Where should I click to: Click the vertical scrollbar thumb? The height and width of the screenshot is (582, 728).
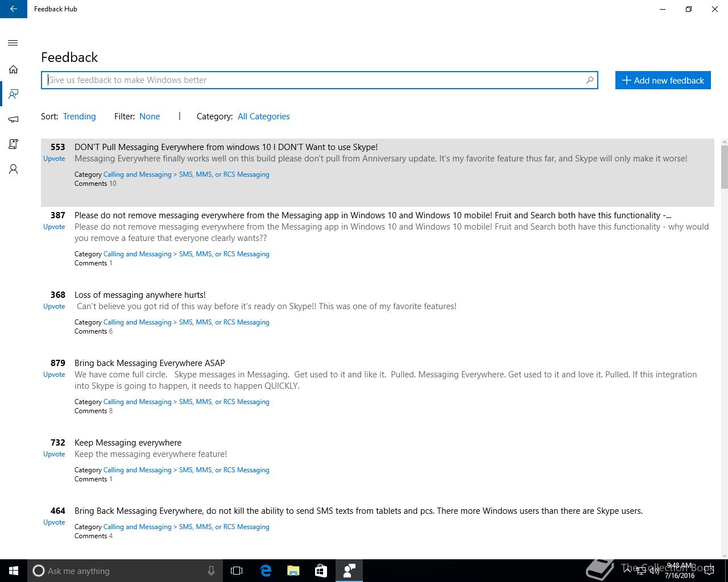coord(724,167)
